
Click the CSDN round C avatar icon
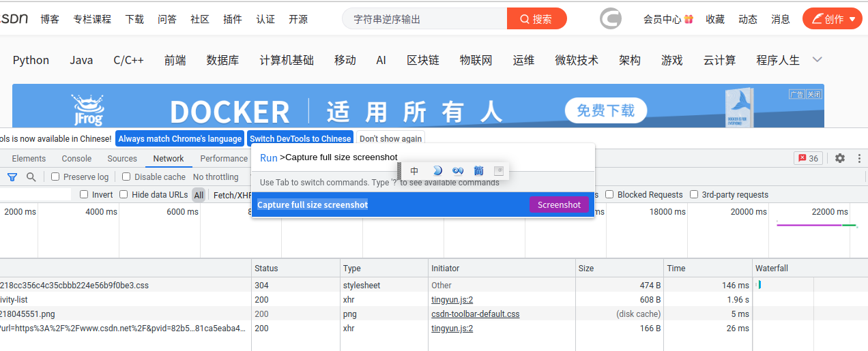tap(611, 18)
